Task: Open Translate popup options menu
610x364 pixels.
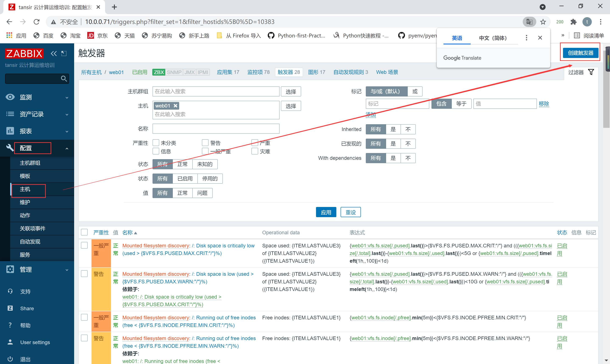Action: (x=526, y=38)
